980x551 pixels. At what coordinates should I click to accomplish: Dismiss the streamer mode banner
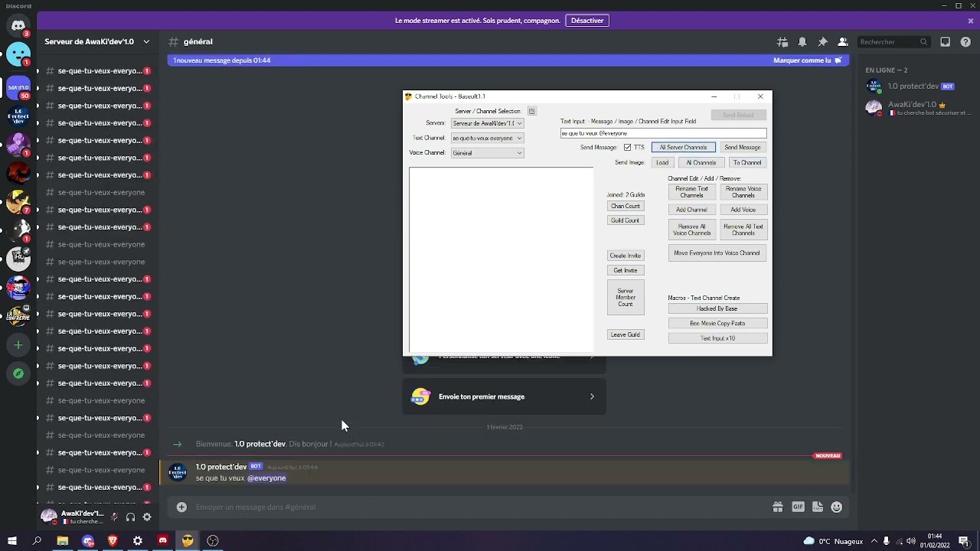click(x=970, y=21)
